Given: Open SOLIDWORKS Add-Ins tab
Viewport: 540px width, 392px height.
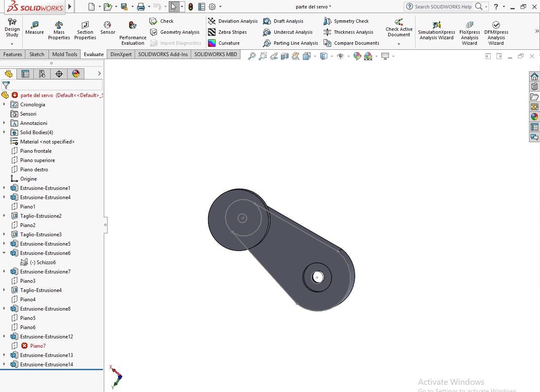Looking at the screenshot, I should [x=163, y=54].
